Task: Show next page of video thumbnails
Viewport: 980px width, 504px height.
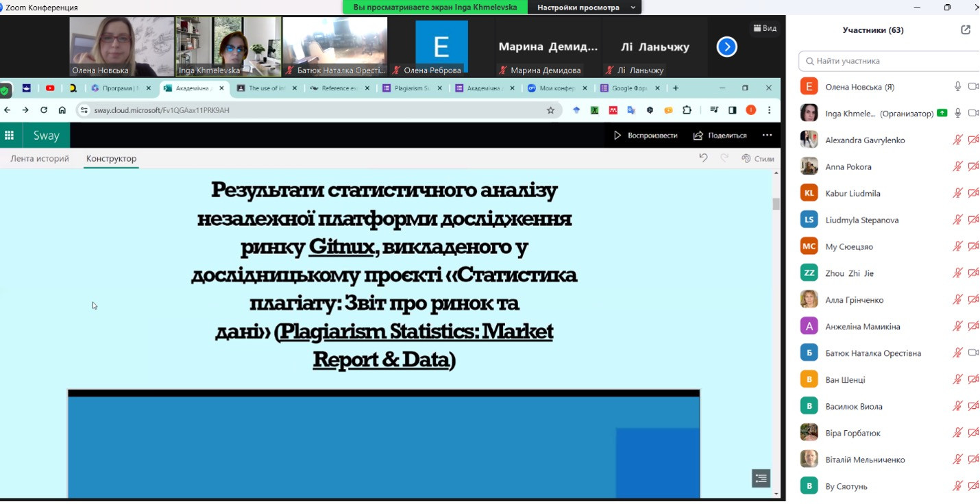Action: [x=726, y=47]
